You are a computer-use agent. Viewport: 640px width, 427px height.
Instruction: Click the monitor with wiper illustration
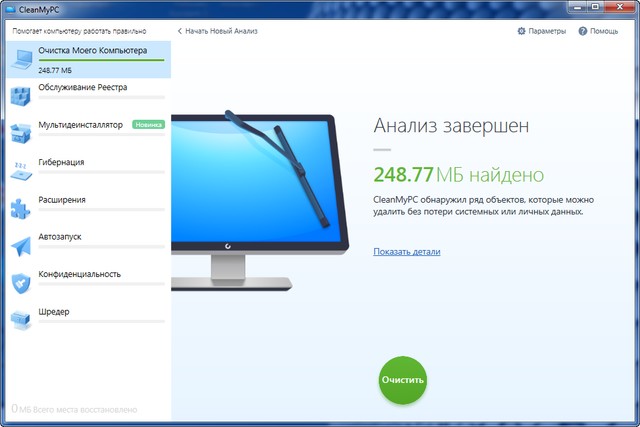(260, 200)
